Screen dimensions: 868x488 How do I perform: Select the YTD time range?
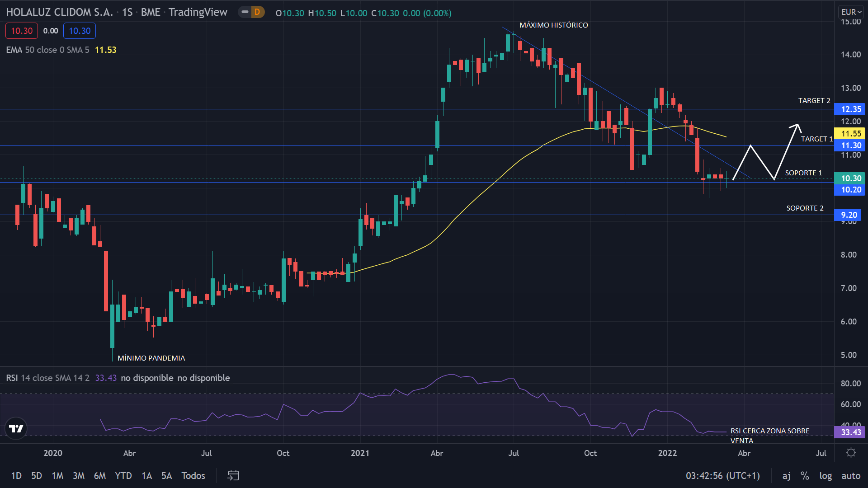(x=123, y=476)
